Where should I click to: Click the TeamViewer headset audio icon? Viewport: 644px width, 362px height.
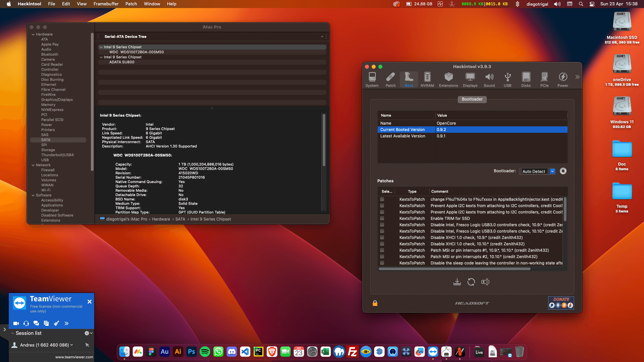coord(26,323)
